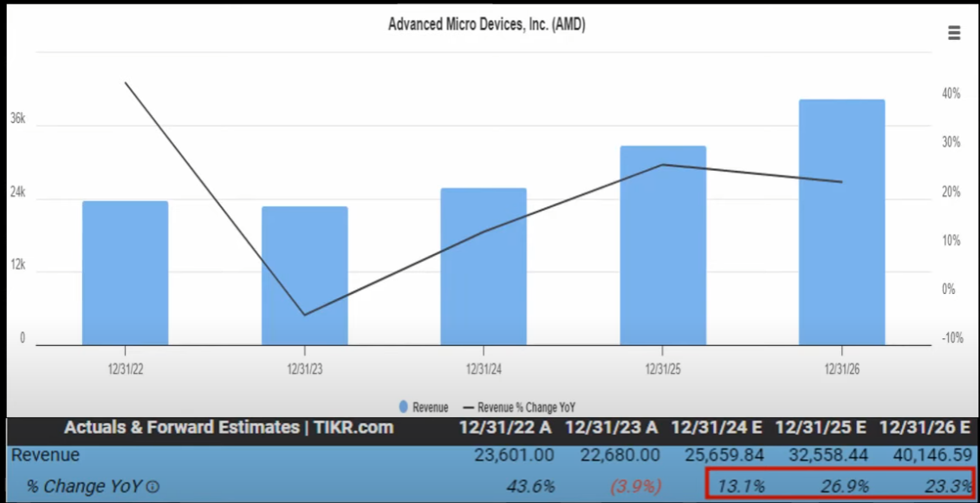Click the line's lowest point at 12/31/23
Screen dimensions: 980x503
pyautogui.click(x=304, y=315)
